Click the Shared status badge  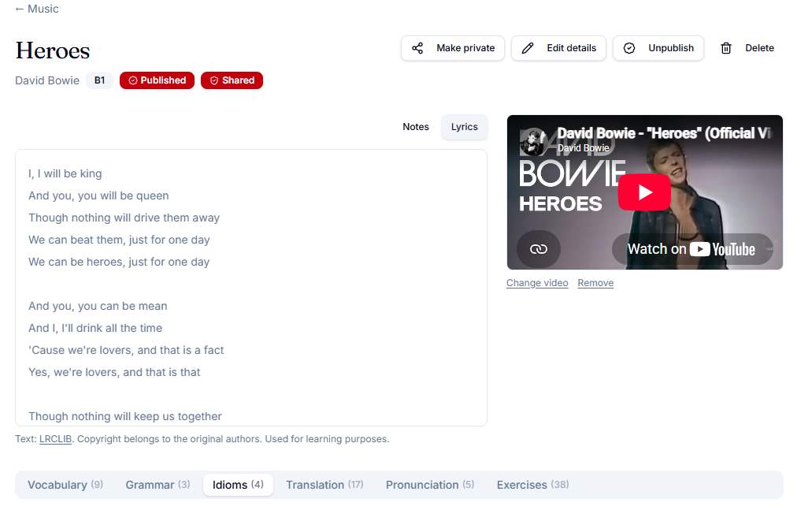232,80
